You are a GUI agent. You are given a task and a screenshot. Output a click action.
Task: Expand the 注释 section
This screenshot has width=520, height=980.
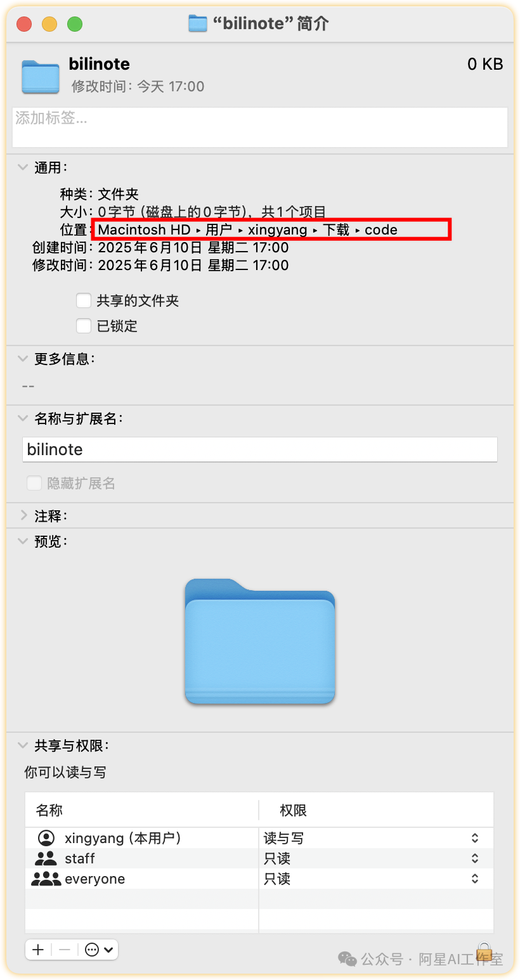pyautogui.click(x=23, y=516)
